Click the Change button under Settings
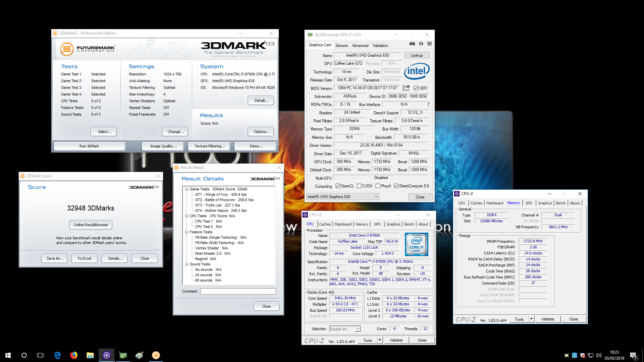This screenshot has height=362, width=644. coord(175,132)
